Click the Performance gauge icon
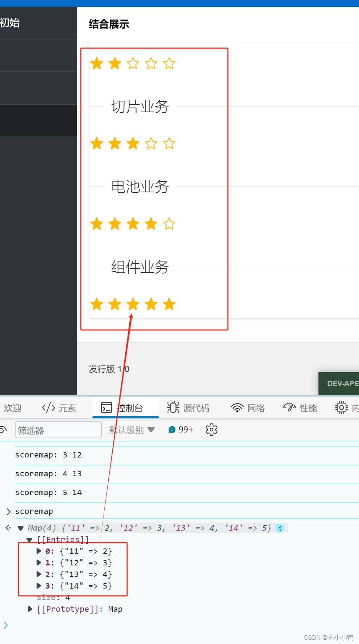The height and width of the screenshot is (644, 359). coord(289,408)
